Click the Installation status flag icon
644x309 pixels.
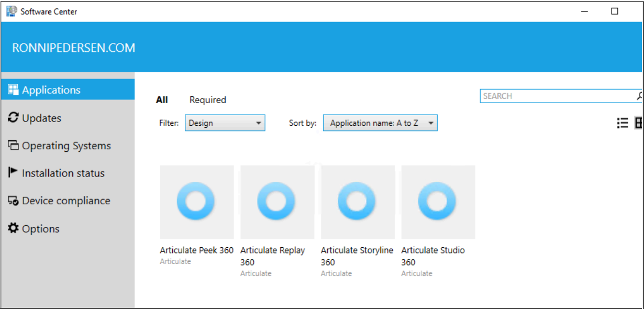[x=13, y=172]
